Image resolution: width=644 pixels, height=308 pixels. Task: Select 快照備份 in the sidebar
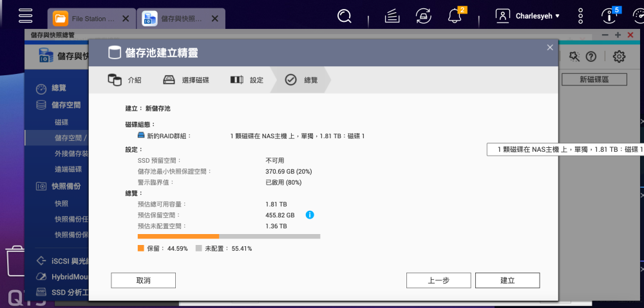pos(66,186)
